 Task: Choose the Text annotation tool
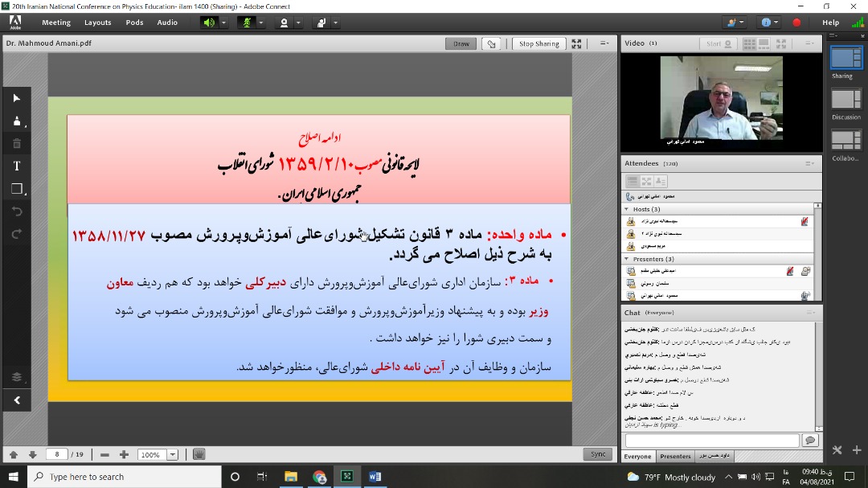pos(16,166)
